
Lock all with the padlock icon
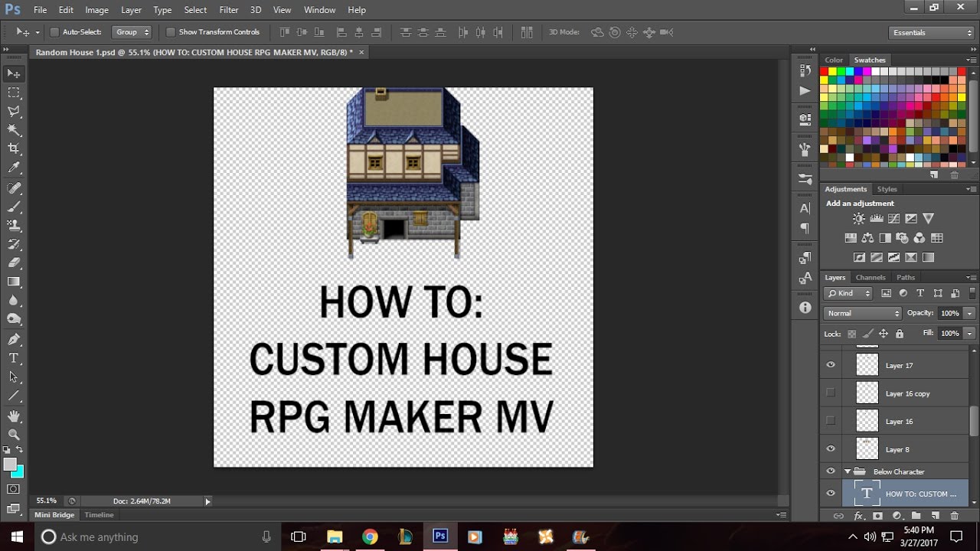pyautogui.click(x=900, y=334)
